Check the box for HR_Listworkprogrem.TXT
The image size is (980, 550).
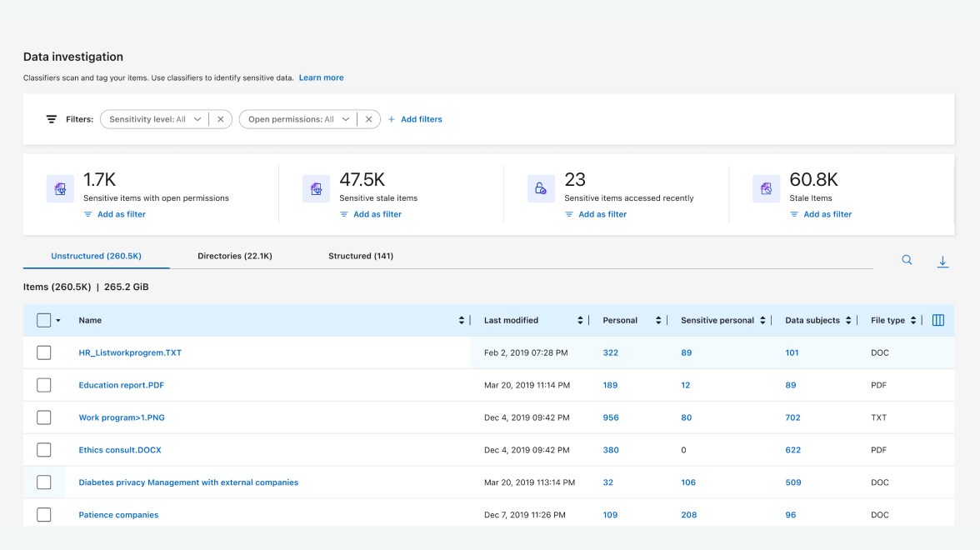pyautogui.click(x=44, y=352)
